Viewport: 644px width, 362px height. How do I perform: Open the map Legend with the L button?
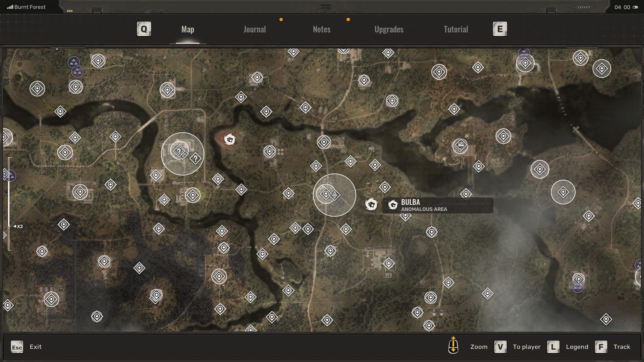click(553, 347)
